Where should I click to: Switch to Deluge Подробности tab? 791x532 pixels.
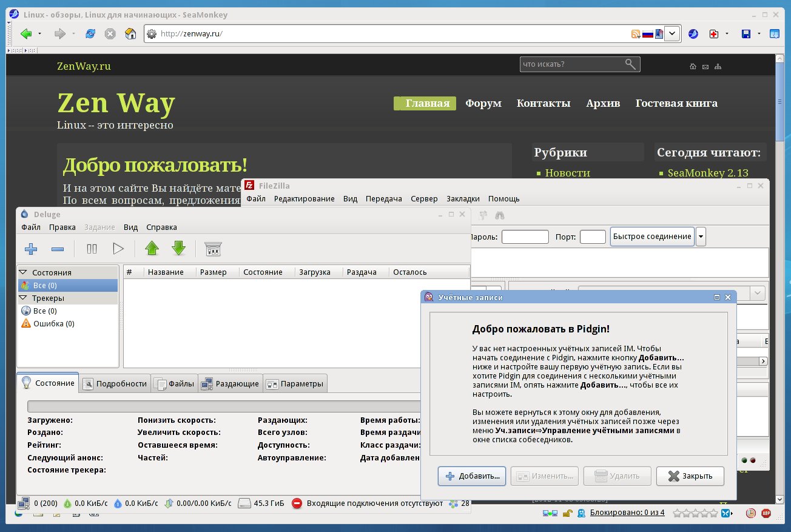point(115,383)
